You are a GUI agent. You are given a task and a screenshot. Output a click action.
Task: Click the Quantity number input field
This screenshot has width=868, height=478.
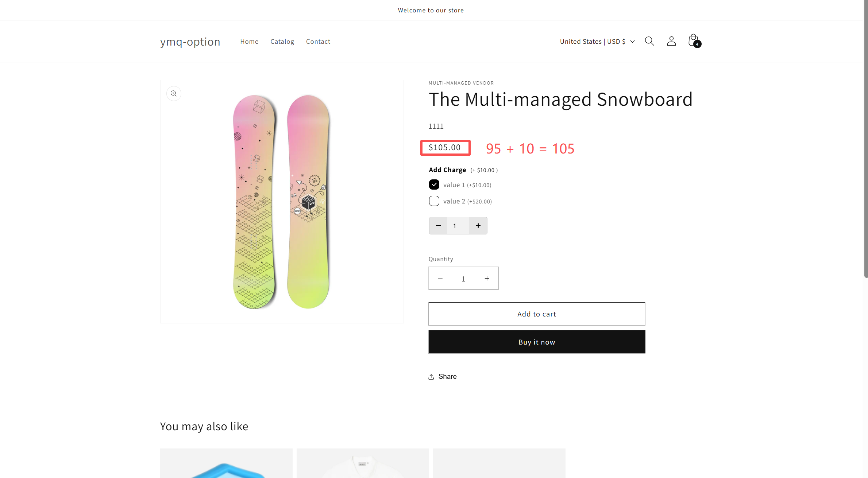click(463, 279)
